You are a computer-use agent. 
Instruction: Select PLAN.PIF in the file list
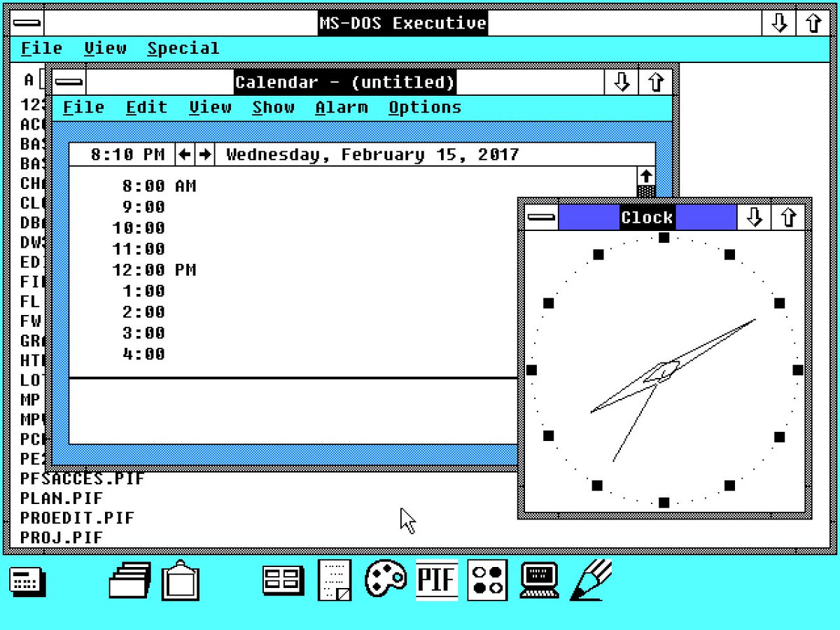coord(62,498)
